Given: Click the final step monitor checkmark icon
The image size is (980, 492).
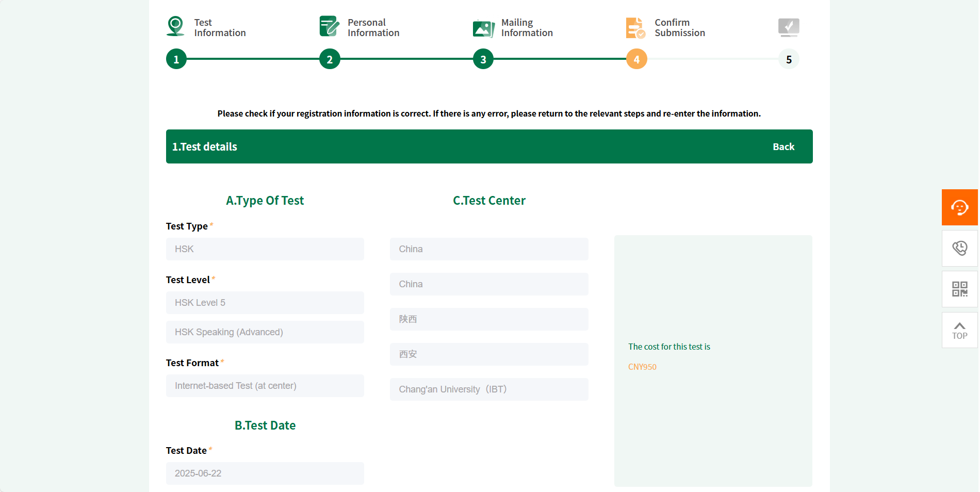Looking at the screenshot, I should [x=788, y=27].
